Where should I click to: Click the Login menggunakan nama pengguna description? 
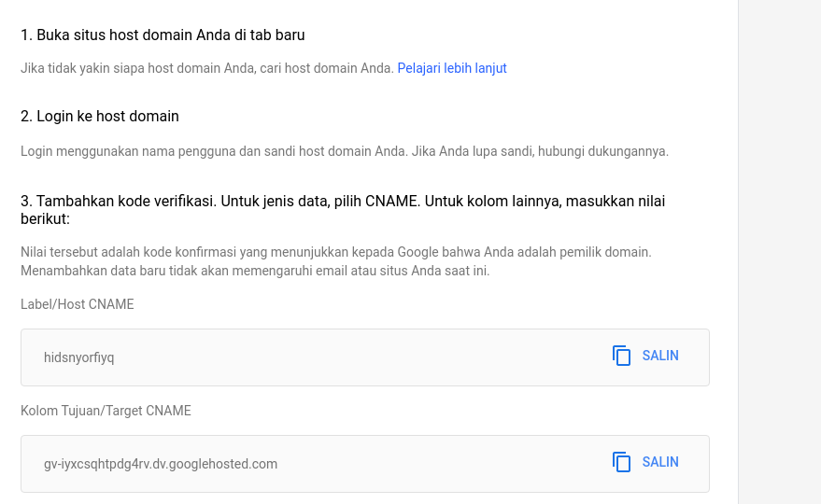[x=345, y=151]
